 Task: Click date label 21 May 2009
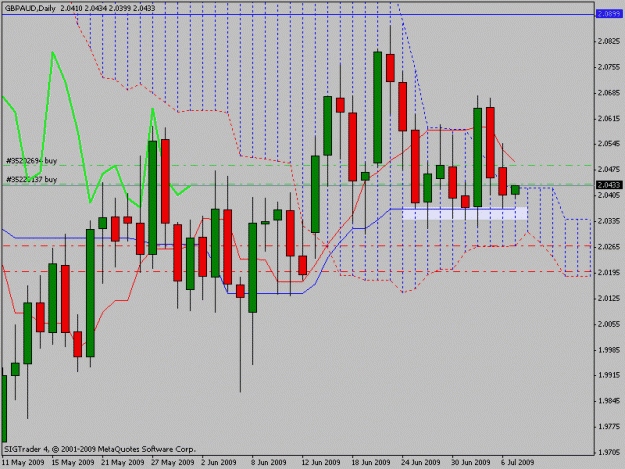point(123,463)
